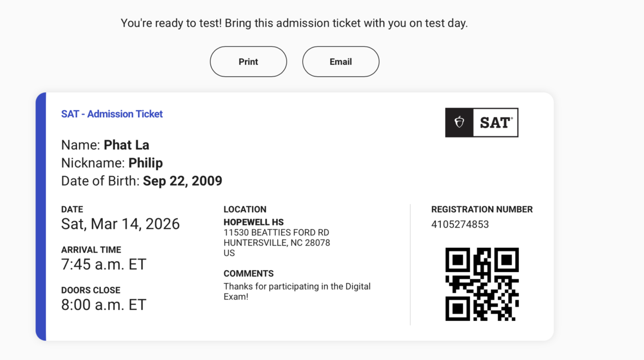Select the Date of Birth value
This screenshot has width=644, height=360.
182,181
